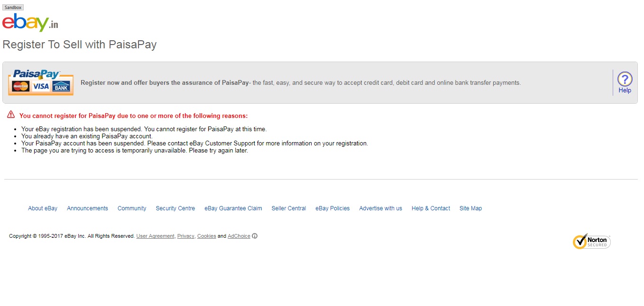The image size is (644, 306).
Task: Read the User Agreement
Action: (x=155, y=236)
